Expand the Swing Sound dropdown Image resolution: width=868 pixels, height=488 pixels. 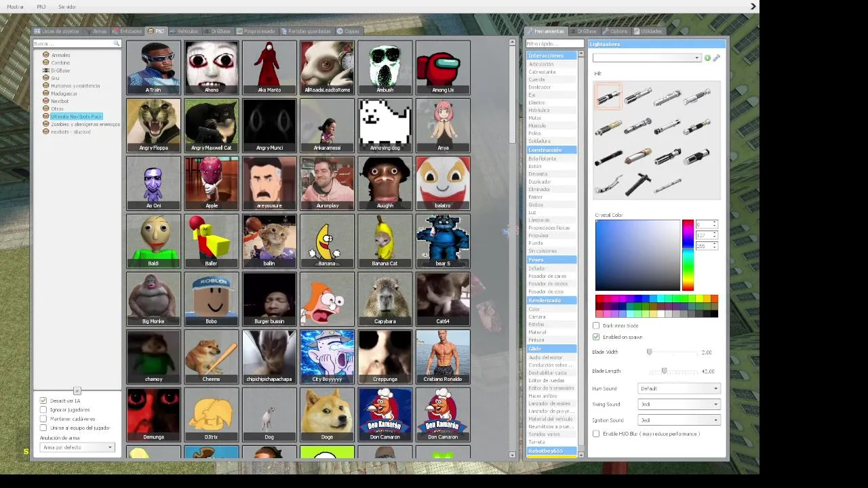coord(679,404)
